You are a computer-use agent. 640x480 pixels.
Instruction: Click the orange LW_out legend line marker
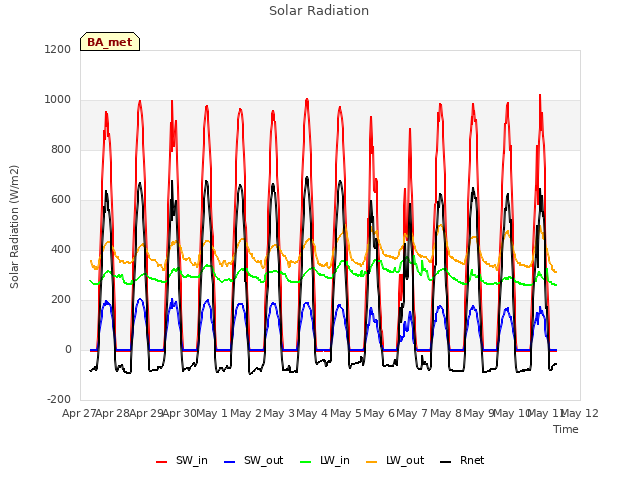tap(372, 462)
